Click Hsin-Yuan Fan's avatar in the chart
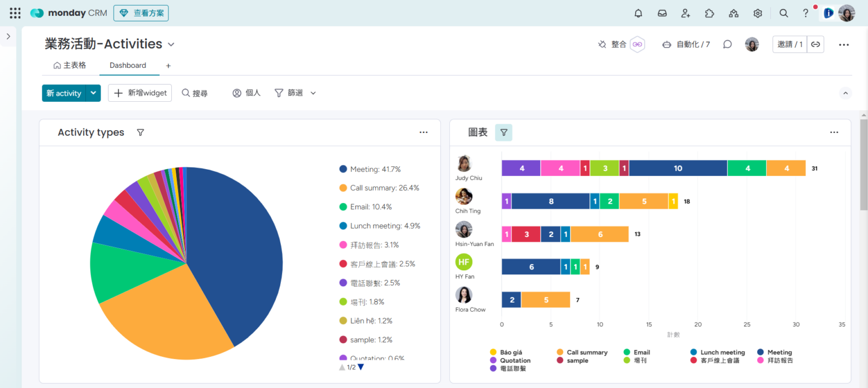 point(464,229)
